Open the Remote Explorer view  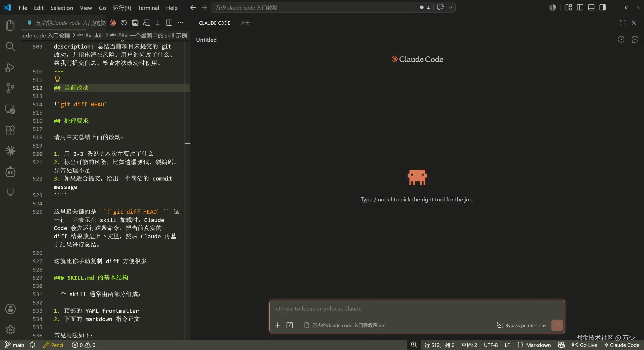(x=10, y=109)
